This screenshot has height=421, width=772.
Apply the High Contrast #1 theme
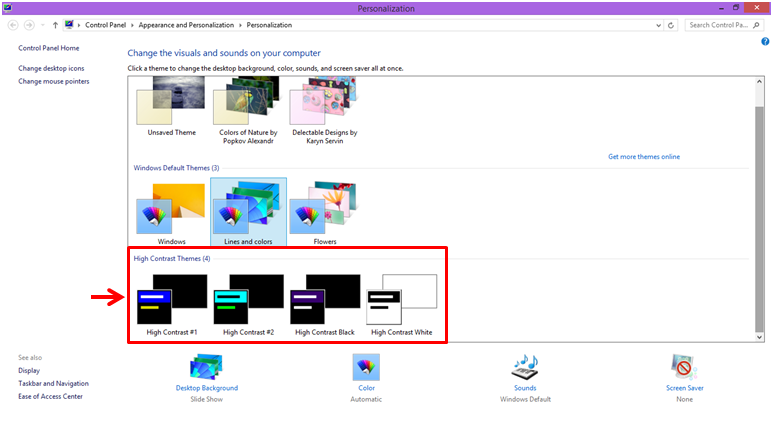[x=171, y=305]
